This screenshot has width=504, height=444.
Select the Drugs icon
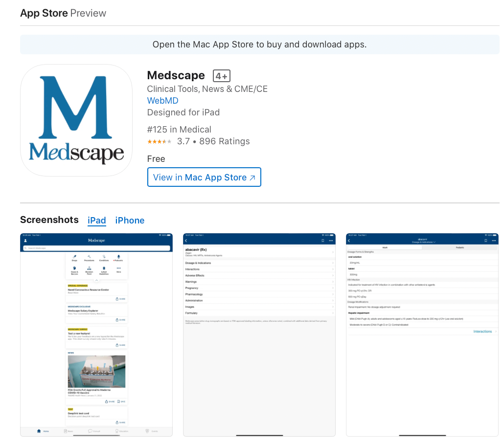[75, 256]
